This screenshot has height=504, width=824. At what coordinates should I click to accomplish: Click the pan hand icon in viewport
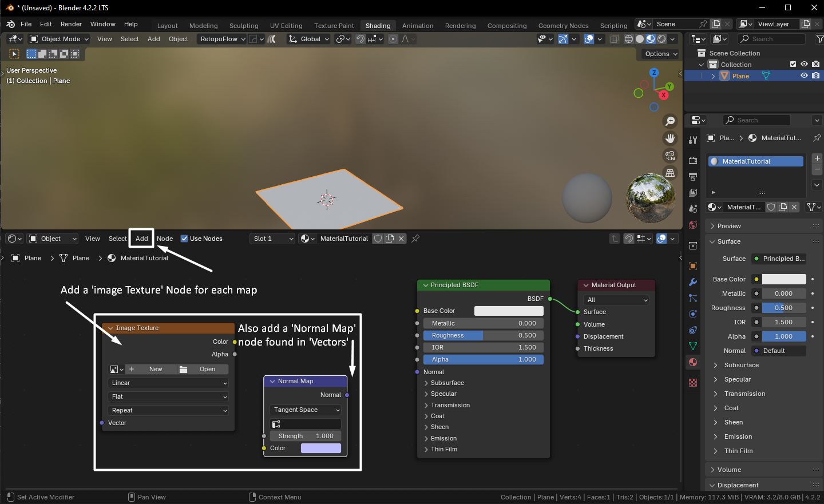(x=669, y=138)
